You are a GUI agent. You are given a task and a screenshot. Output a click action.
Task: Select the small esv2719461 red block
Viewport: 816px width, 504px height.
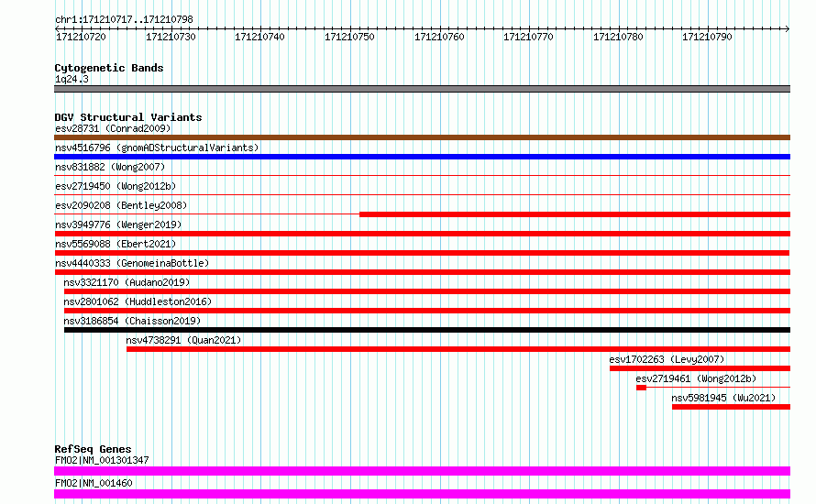click(641, 388)
